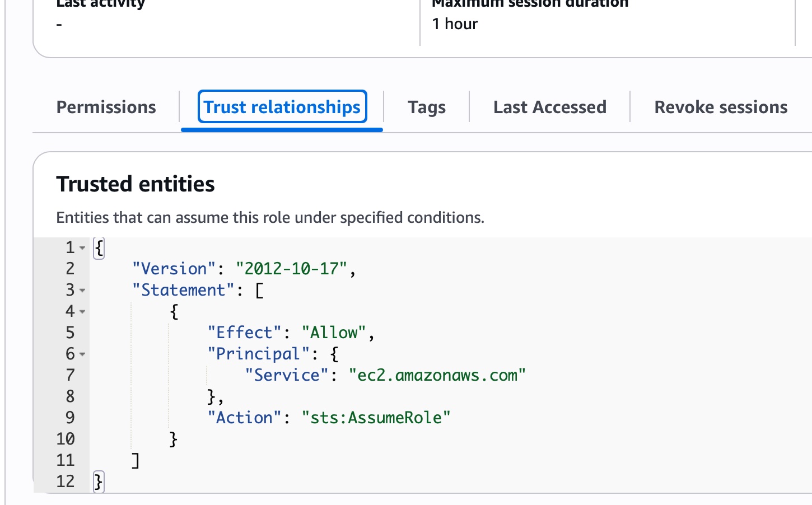Click the "Allow" effect value
The width and height of the screenshot is (812, 505).
pyautogui.click(x=334, y=333)
